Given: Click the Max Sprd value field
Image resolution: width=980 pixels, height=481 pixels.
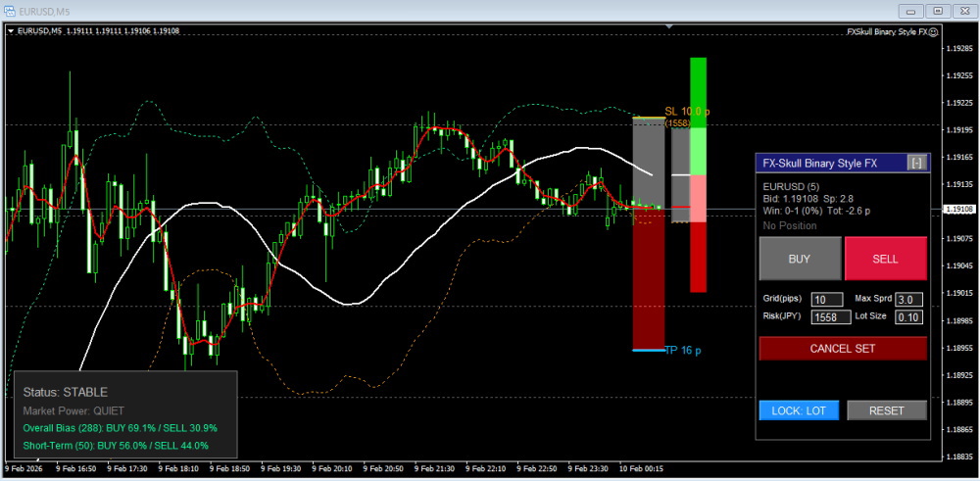Looking at the screenshot, I should point(908,299).
